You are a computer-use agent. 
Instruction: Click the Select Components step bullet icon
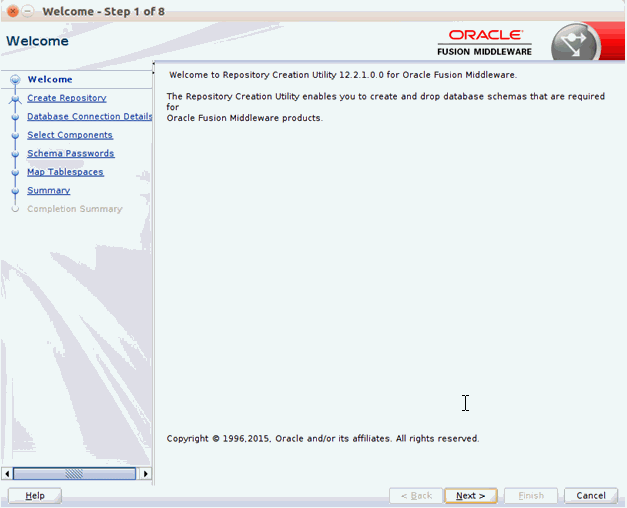click(15, 135)
